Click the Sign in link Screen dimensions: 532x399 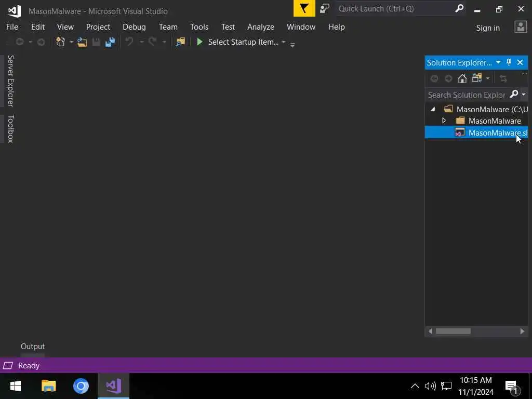coord(488,28)
